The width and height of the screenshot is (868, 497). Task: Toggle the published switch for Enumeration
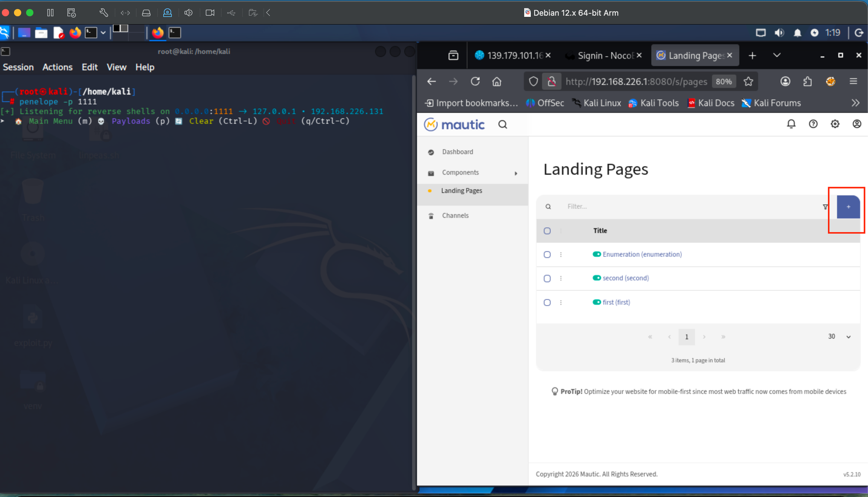(597, 254)
